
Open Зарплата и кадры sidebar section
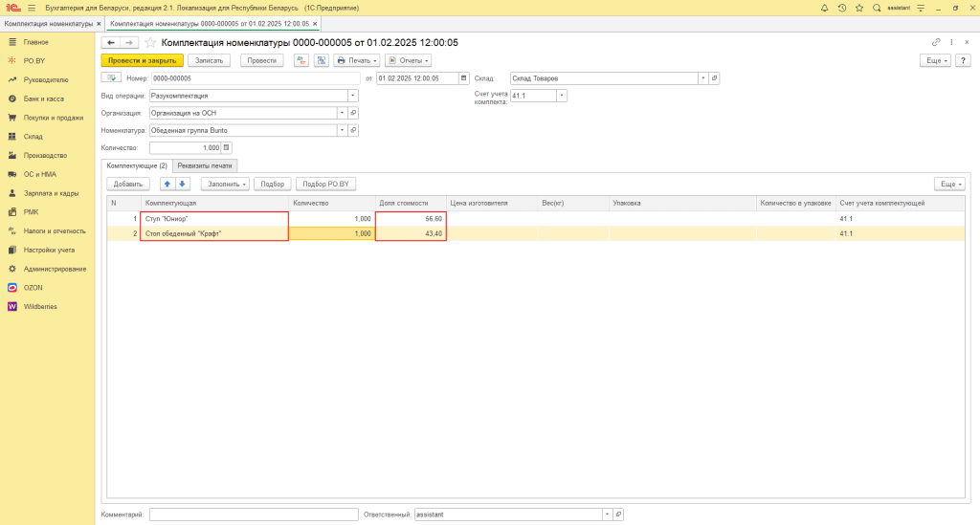coord(51,193)
